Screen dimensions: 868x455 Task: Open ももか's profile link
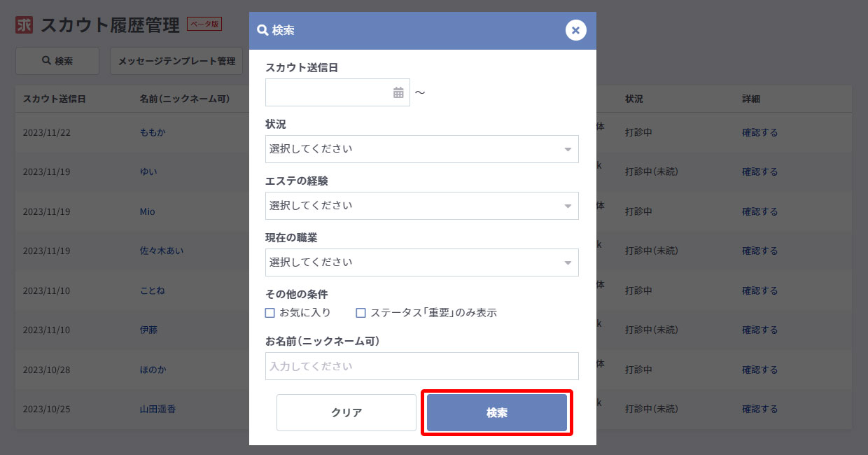pyautogui.click(x=153, y=132)
